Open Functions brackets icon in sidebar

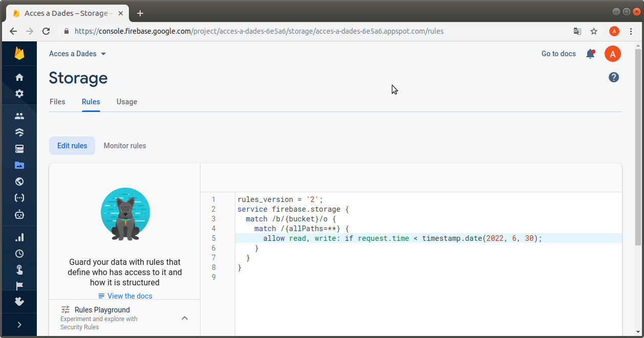19,198
